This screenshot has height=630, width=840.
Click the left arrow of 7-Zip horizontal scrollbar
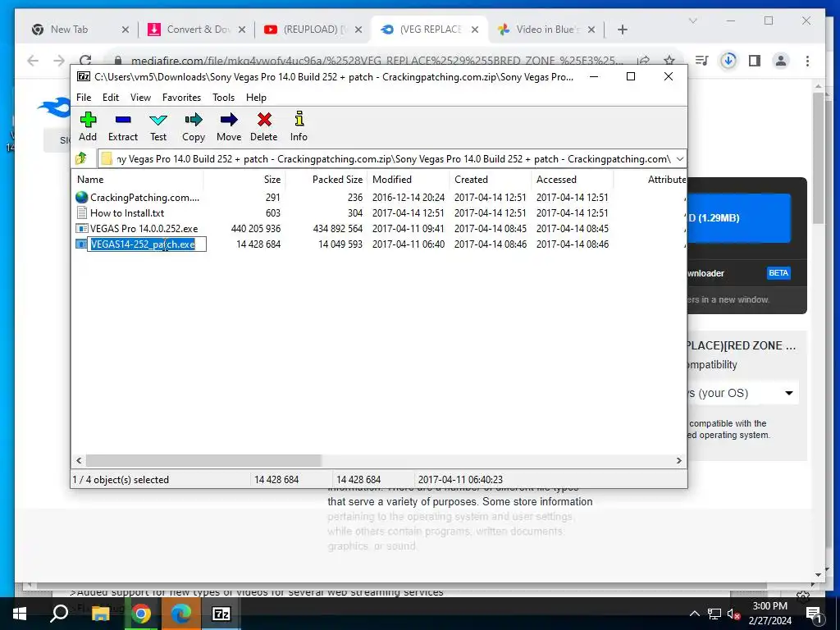(79, 460)
